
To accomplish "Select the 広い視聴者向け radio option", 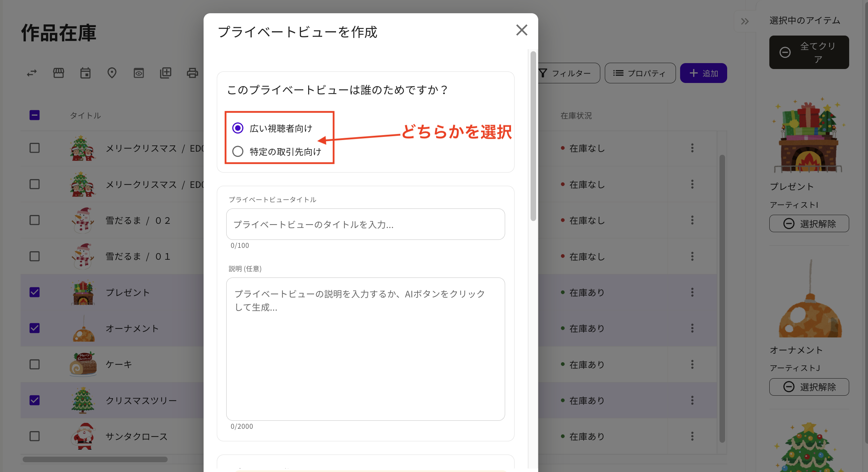I will (x=238, y=128).
